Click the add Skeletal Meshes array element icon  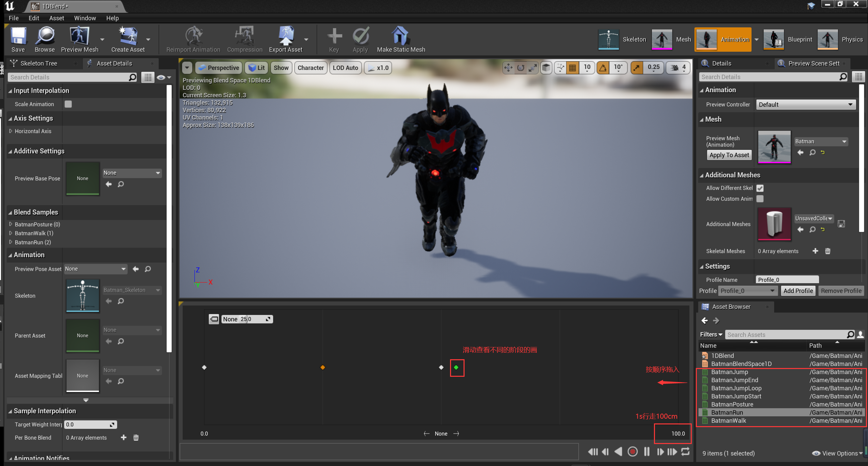(x=815, y=251)
